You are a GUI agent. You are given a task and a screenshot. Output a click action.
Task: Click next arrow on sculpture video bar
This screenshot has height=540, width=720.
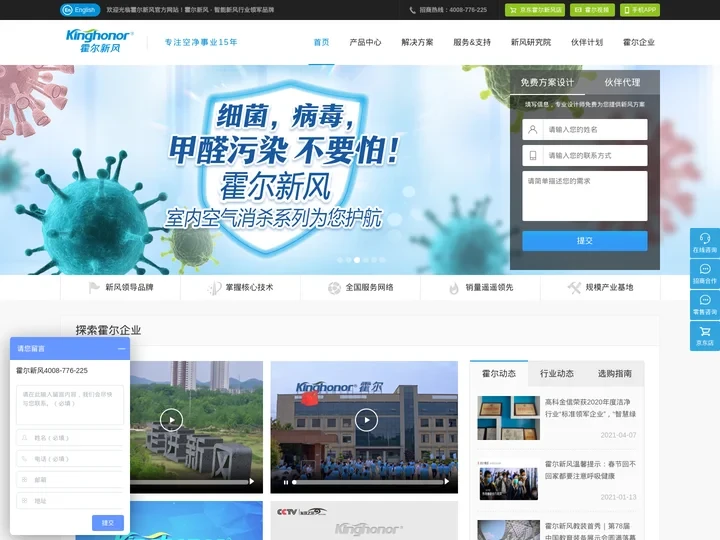[252, 482]
